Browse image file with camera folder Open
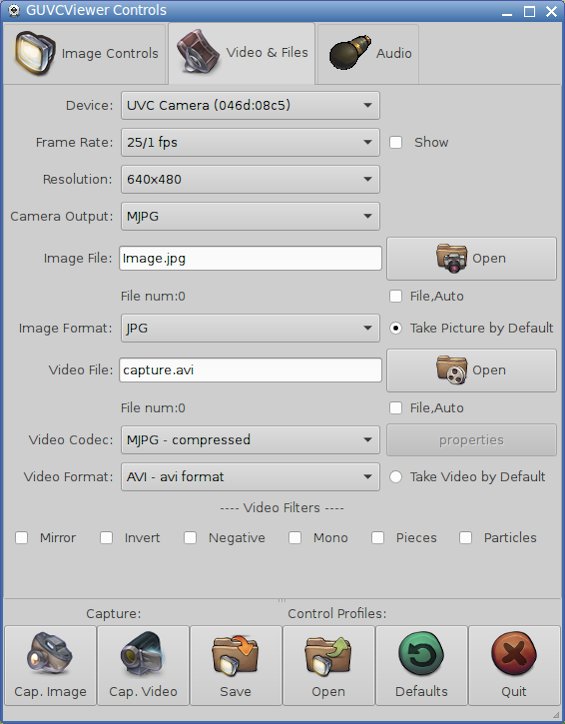Screen dimensions: 565x724 (x=471, y=259)
